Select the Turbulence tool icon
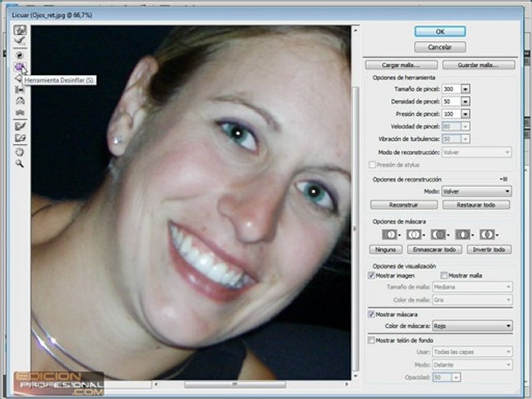The height and width of the screenshot is (399, 532). click(20, 112)
